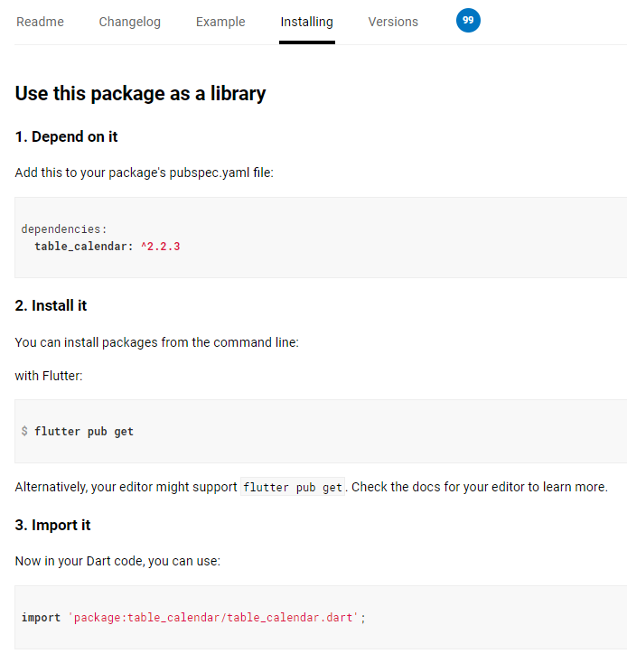
Task: Click 'Now in your Dart code, you can use' text
Action: [117, 561]
